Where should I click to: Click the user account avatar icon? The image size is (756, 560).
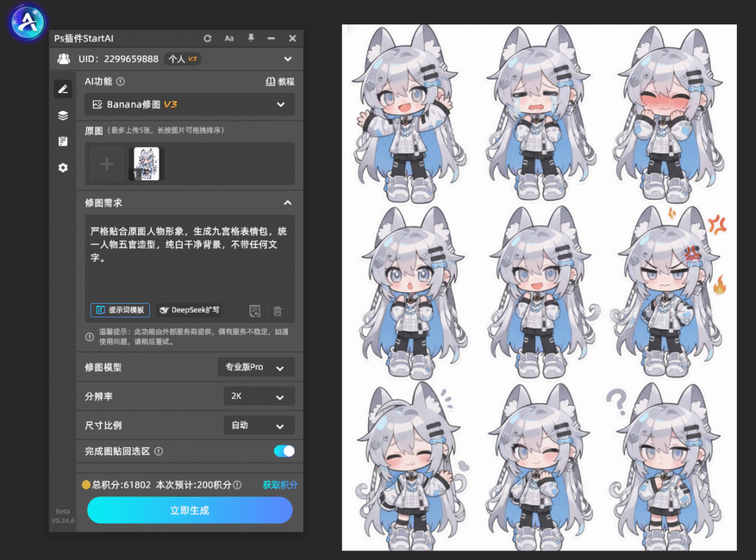tap(63, 59)
